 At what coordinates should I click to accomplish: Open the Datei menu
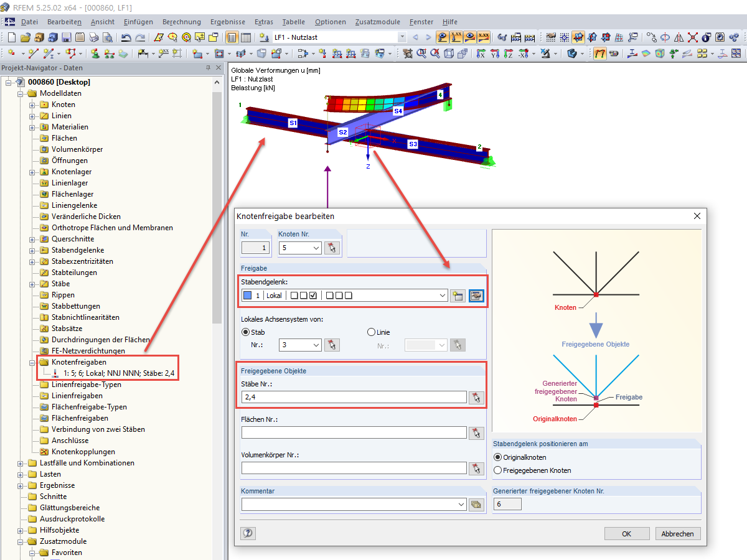click(x=29, y=22)
